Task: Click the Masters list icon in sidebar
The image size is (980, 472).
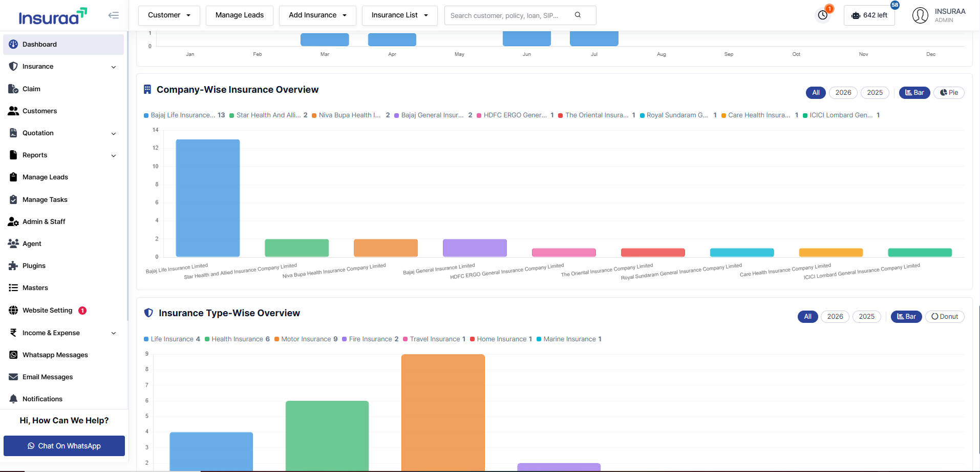Action: pyautogui.click(x=13, y=288)
